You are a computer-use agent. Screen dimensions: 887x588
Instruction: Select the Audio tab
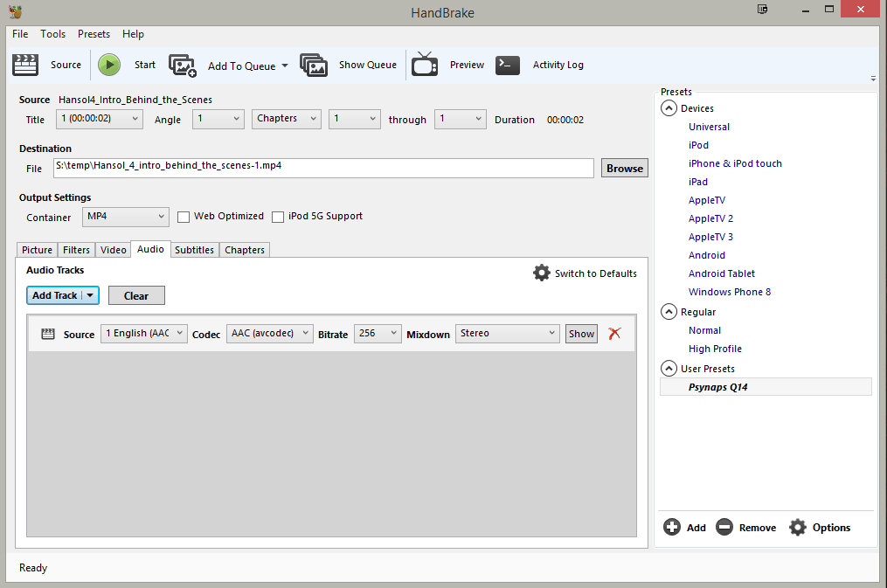click(150, 249)
